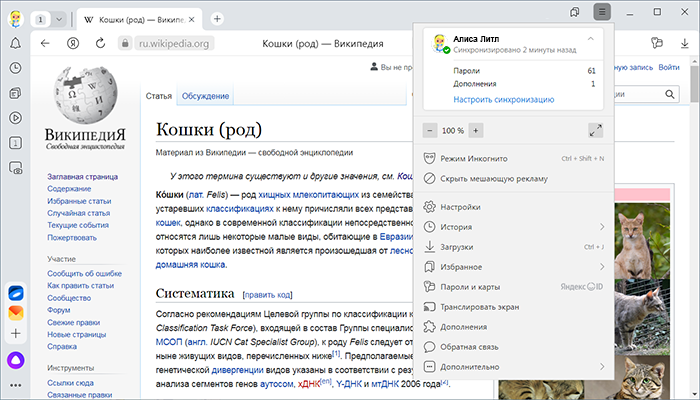Enter full screen mode from menu
Screen dimensions: 700x400
[x=596, y=131]
